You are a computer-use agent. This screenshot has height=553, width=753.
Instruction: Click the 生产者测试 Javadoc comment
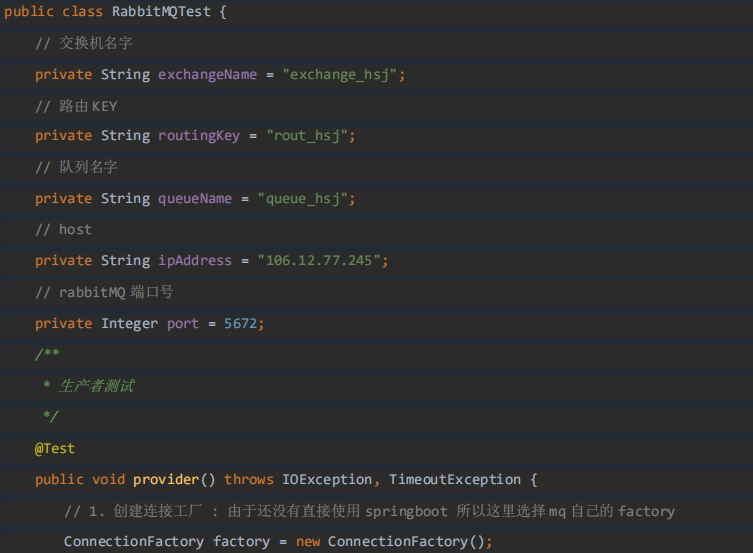click(96, 386)
